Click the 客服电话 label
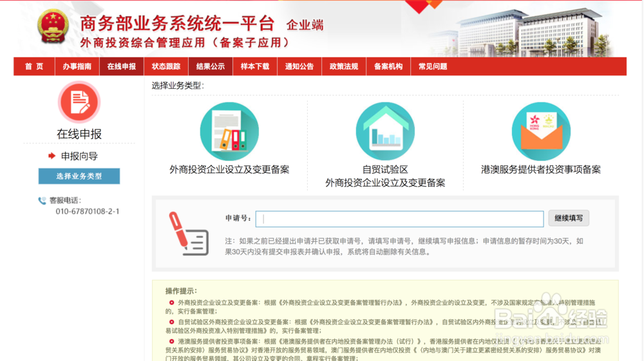This screenshot has width=644, height=361. click(x=65, y=201)
